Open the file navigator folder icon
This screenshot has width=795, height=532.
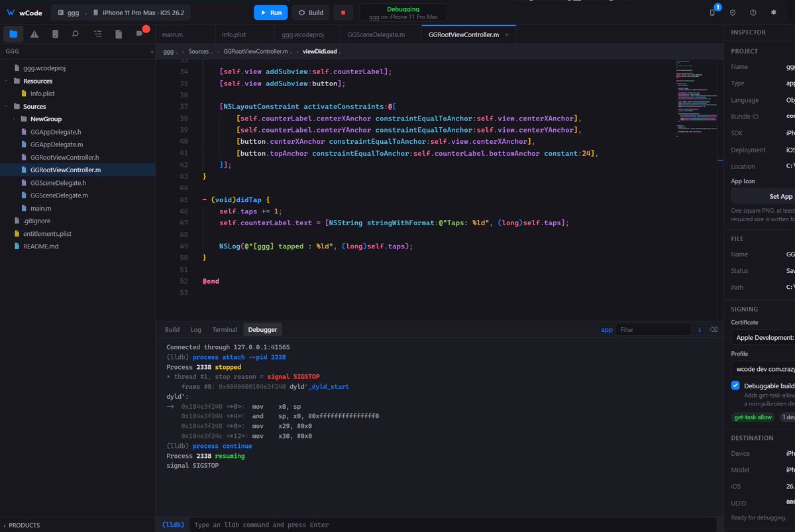[x=13, y=34]
